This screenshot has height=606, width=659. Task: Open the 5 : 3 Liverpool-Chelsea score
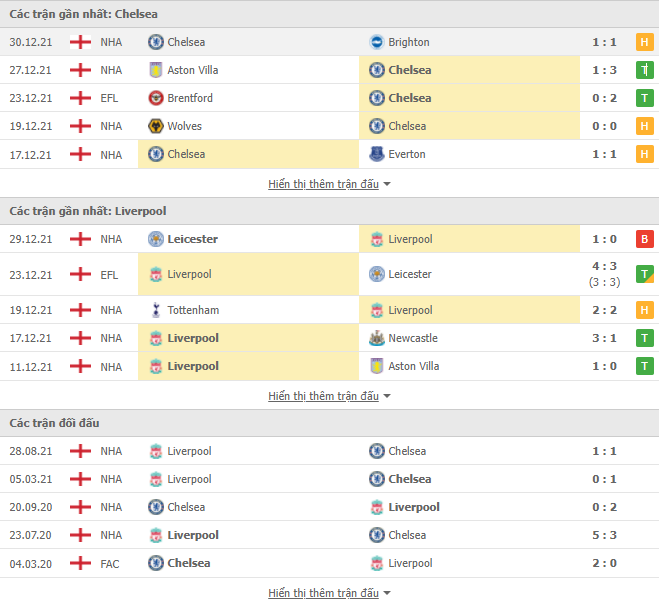[x=604, y=535]
